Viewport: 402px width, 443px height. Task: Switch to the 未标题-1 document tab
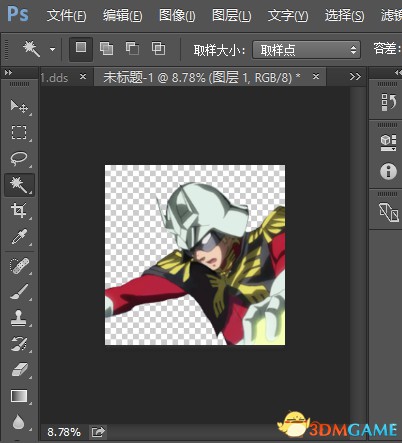point(202,77)
